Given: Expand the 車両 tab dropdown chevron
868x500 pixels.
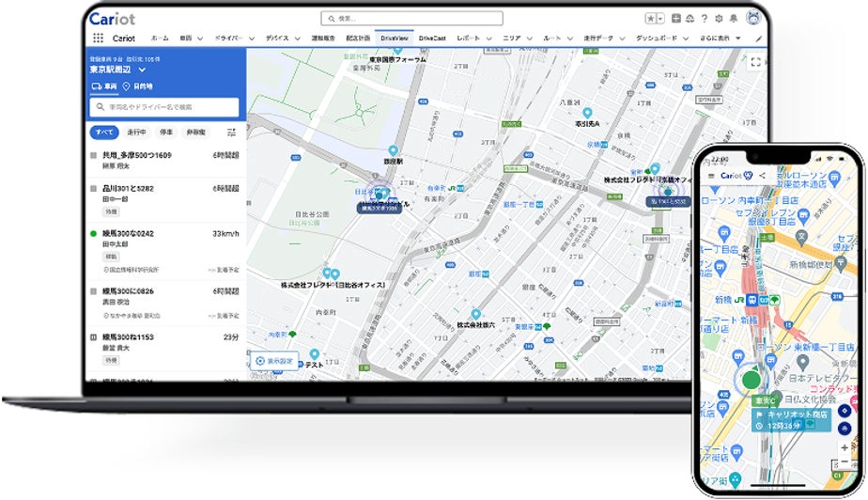Looking at the screenshot, I should 200,39.
